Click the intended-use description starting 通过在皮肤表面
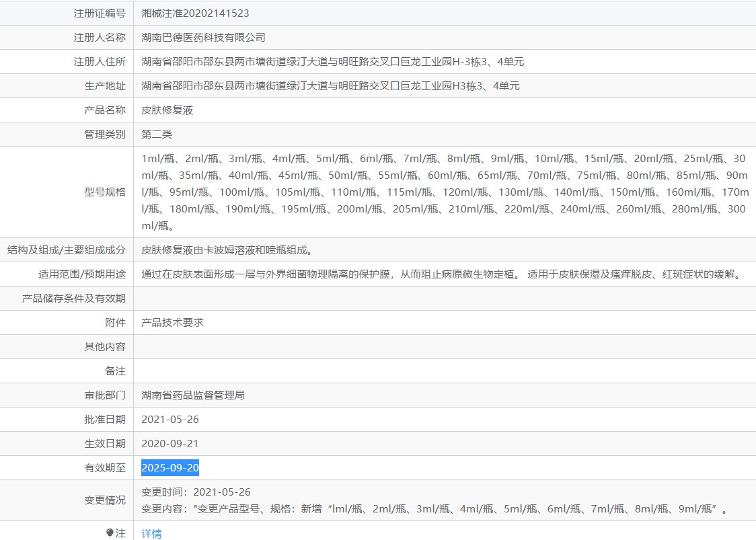Viewport: 756px width, 540px height. click(442, 274)
